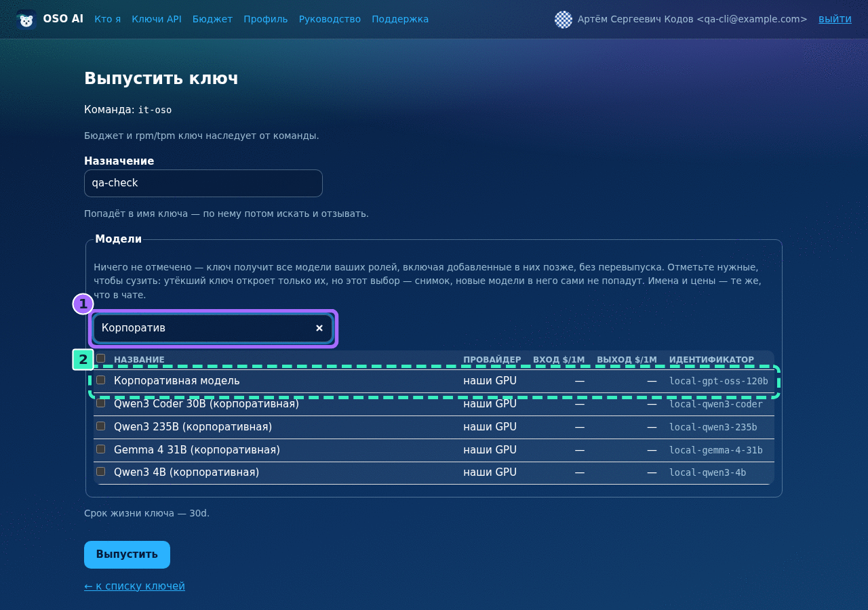Click the ПРОВАЙДЕР column header
This screenshot has height=610, width=868.
coord(492,360)
